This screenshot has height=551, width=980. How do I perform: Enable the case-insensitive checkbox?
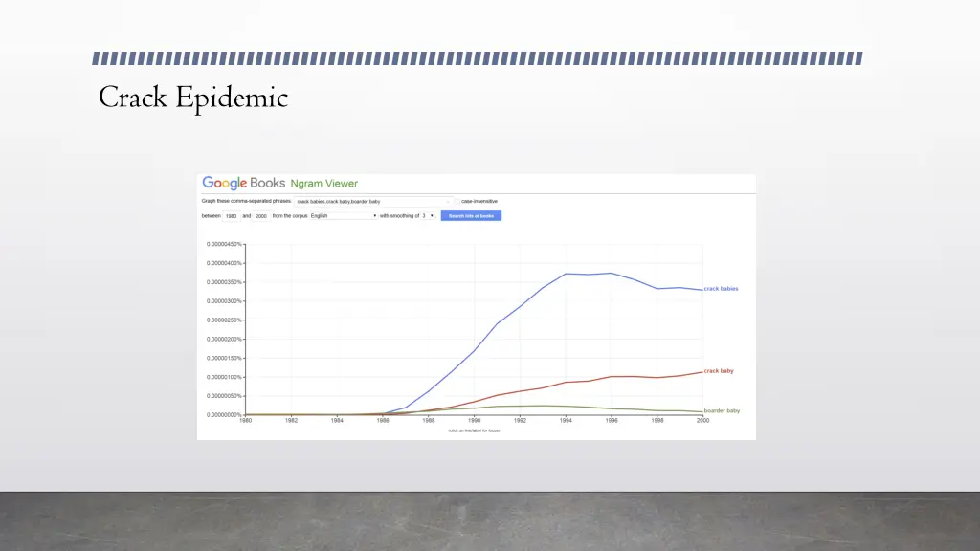click(x=457, y=202)
